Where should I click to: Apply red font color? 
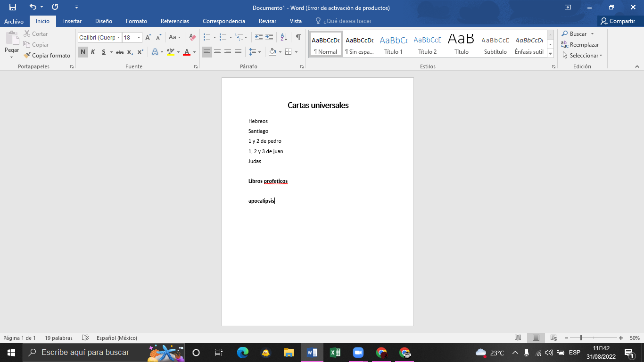(187, 52)
